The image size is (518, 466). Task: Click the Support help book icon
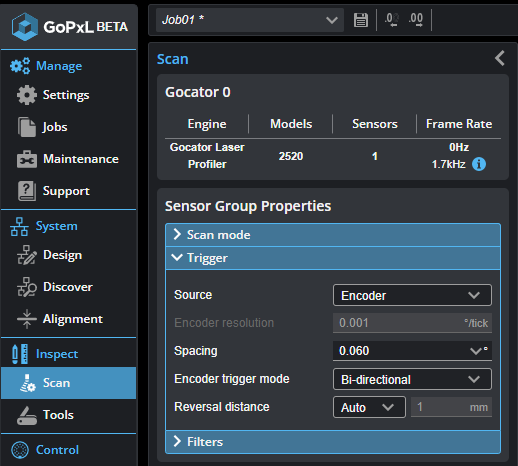pyautogui.click(x=27, y=191)
